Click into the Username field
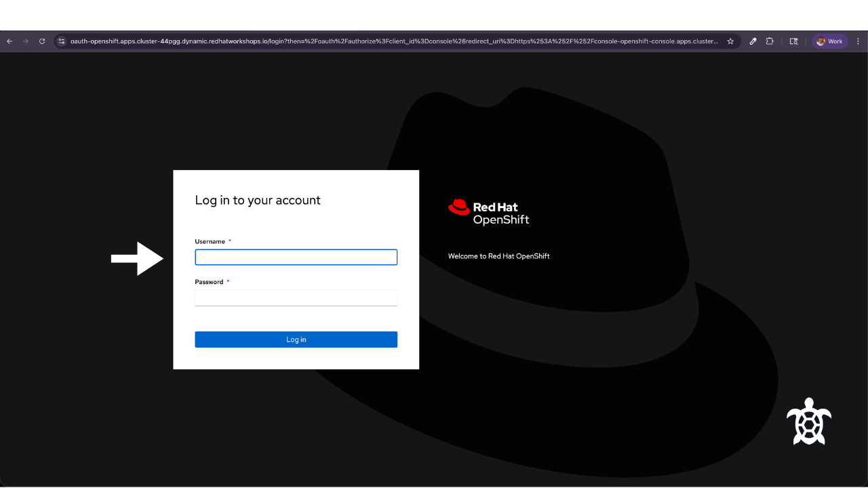The image size is (868, 488). pos(296,257)
